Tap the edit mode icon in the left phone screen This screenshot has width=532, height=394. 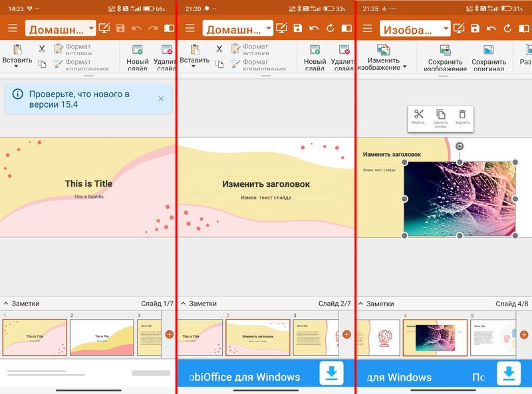click(x=104, y=28)
